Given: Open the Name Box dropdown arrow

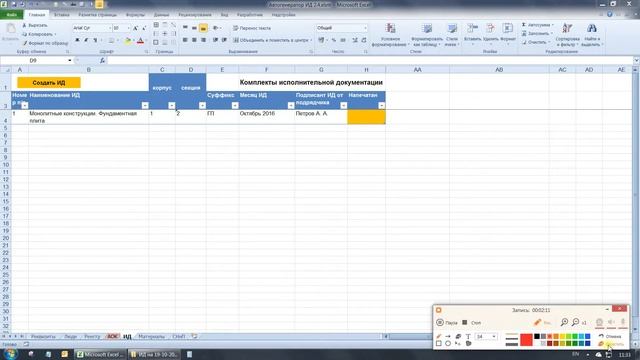Looking at the screenshot, I should pyautogui.click(x=70, y=60).
